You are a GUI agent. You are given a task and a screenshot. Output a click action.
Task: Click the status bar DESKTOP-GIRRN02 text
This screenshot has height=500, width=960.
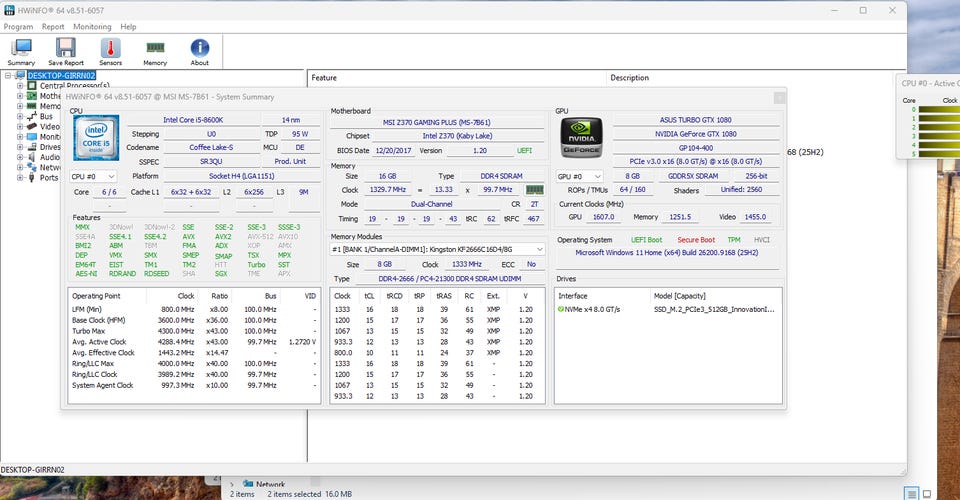click(x=32, y=470)
